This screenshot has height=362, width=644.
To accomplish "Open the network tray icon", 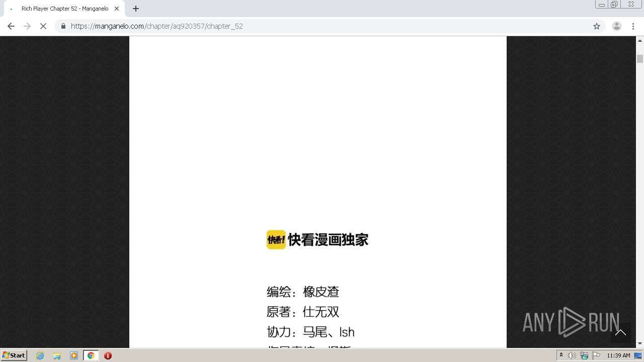I will point(584,355).
